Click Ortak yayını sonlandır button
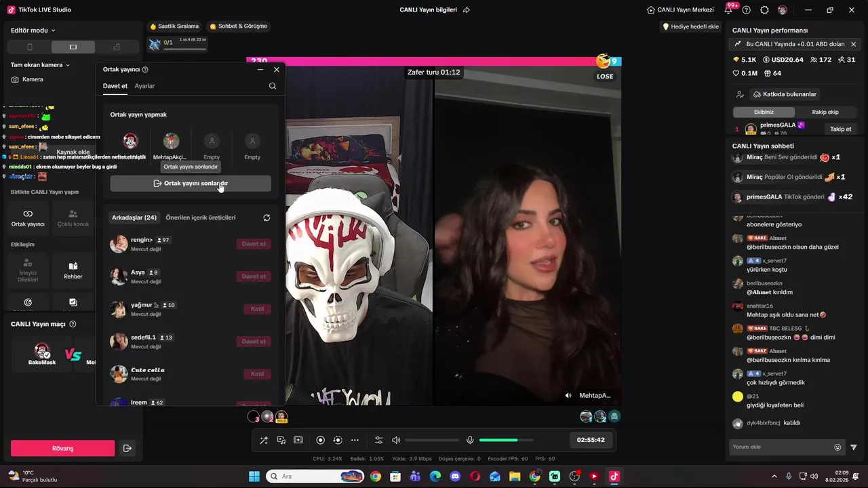The width and height of the screenshot is (868, 488). coord(191,183)
